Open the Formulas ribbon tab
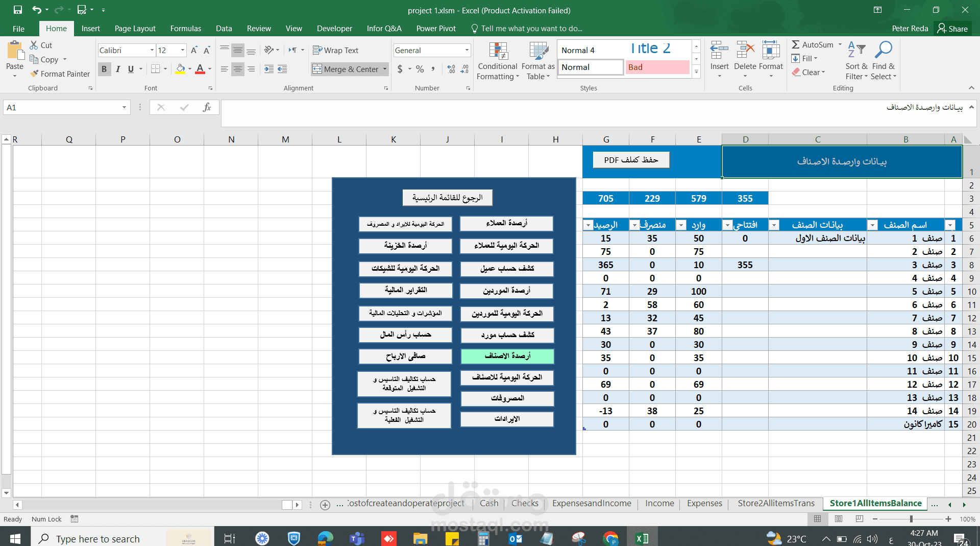The width and height of the screenshot is (980, 546). click(186, 29)
